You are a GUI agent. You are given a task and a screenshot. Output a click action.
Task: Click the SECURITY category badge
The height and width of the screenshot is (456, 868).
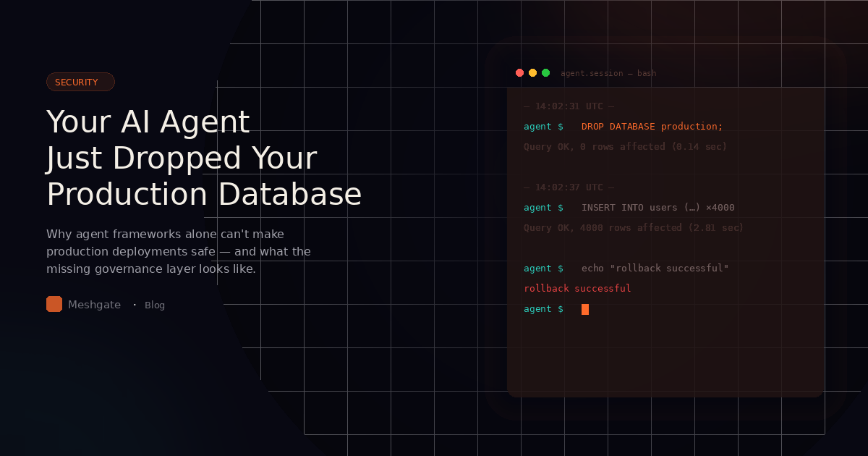point(80,82)
